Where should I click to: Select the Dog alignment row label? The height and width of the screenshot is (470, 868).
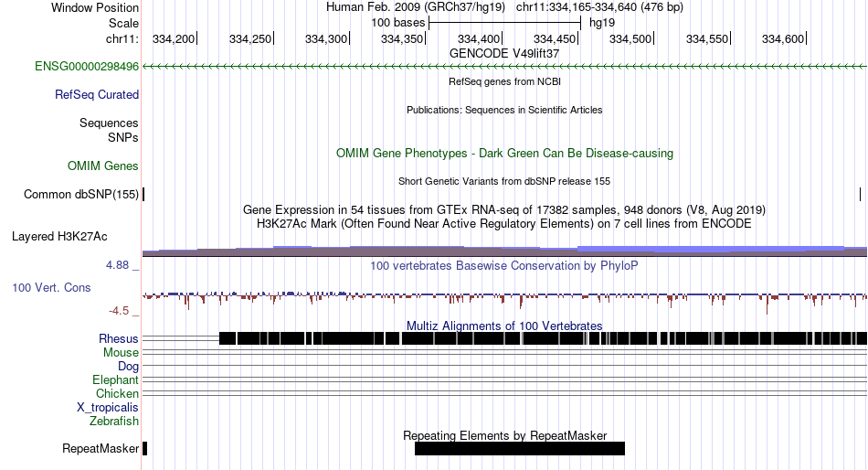pos(129,367)
